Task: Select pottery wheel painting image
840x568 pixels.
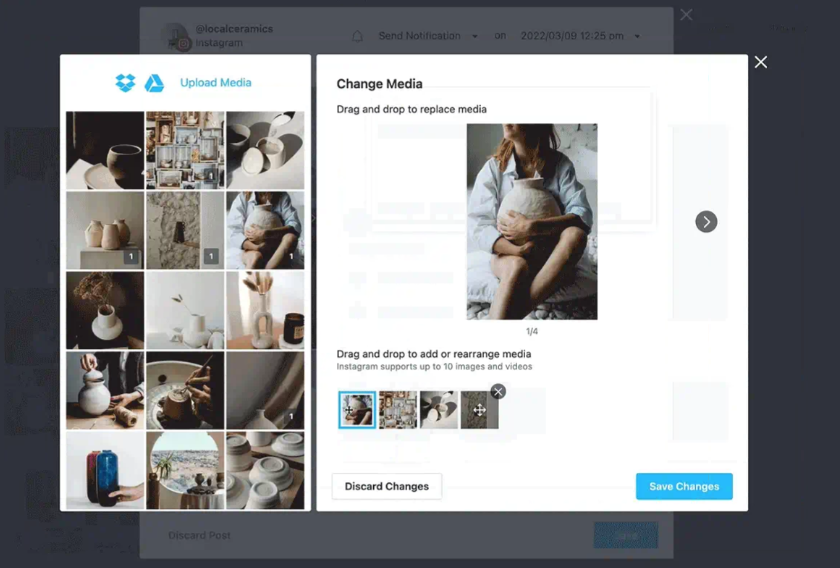Action: point(185,390)
